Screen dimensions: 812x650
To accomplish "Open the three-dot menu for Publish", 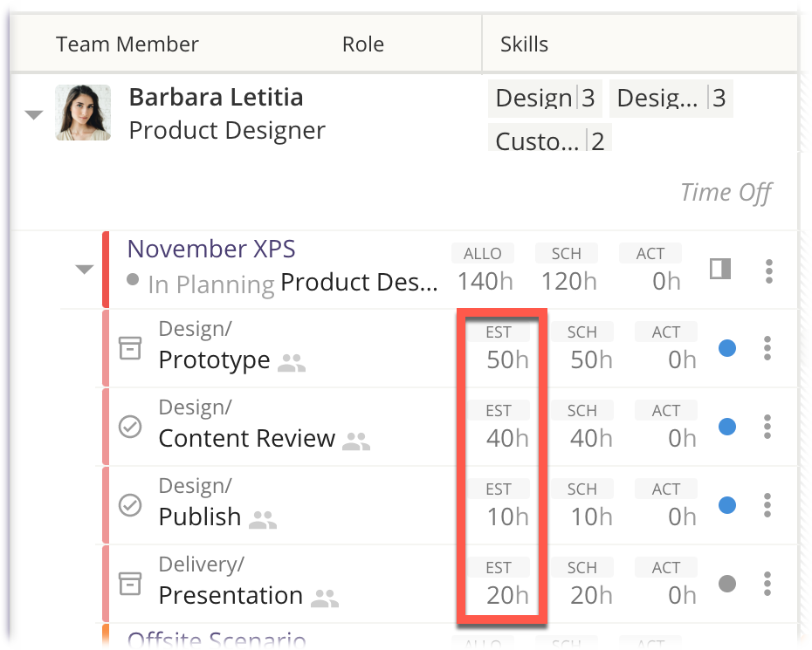I will [767, 504].
